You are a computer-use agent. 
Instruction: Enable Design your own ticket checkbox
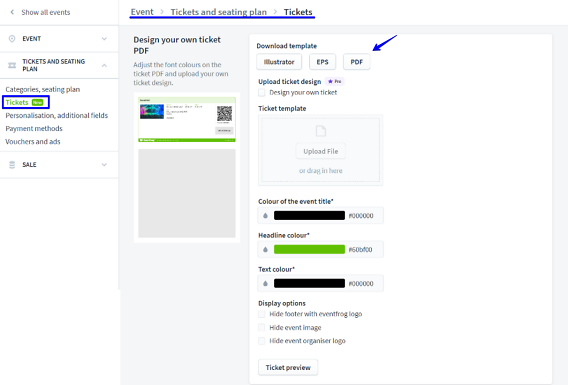point(262,92)
